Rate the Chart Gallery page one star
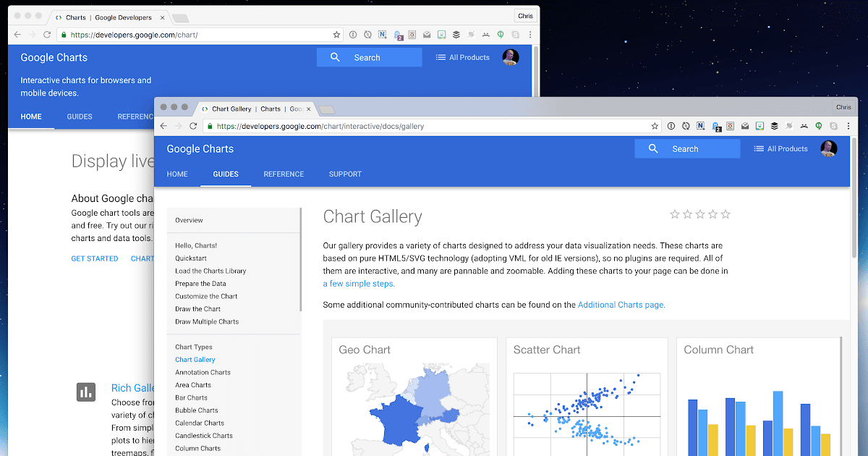Viewport: 868px width, 456px height. 675,214
